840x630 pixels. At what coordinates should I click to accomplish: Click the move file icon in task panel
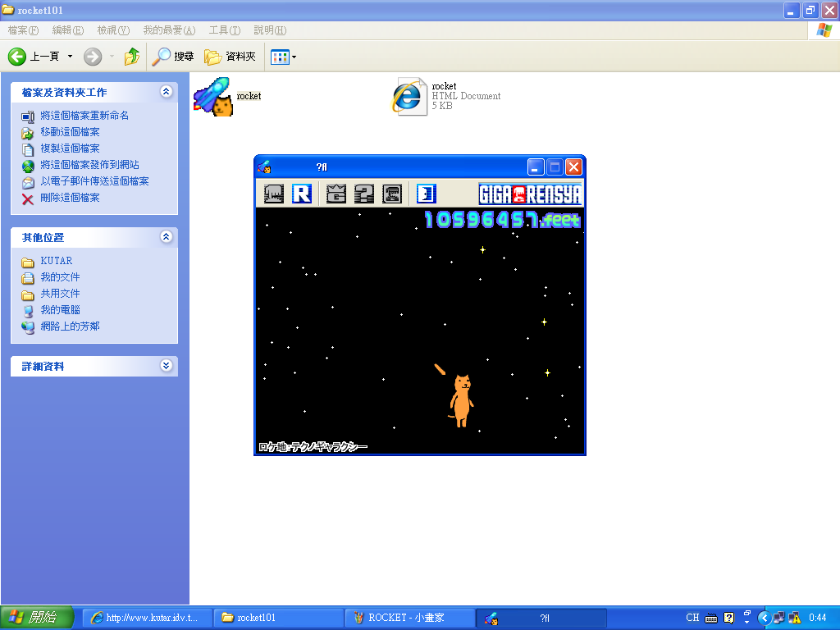pyautogui.click(x=28, y=133)
